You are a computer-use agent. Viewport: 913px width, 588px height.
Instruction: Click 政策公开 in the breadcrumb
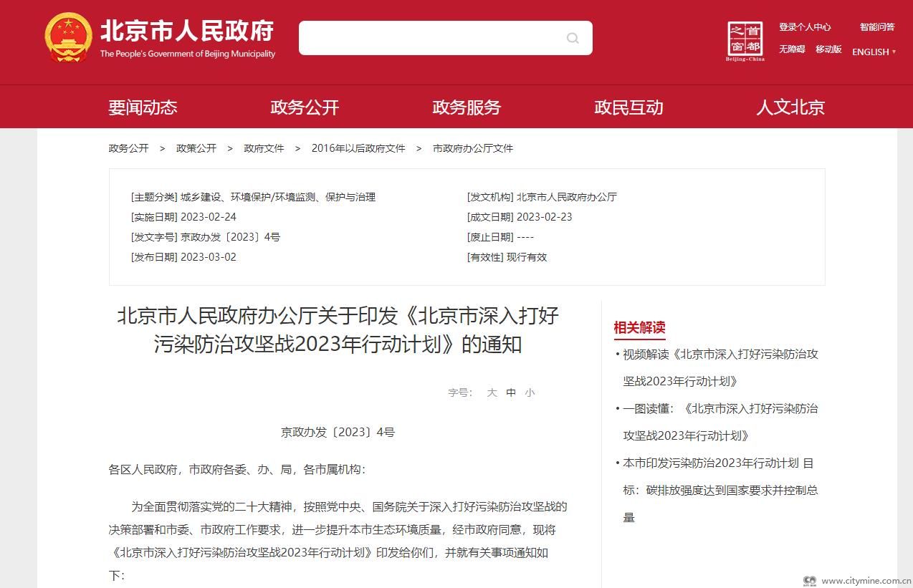tap(196, 148)
